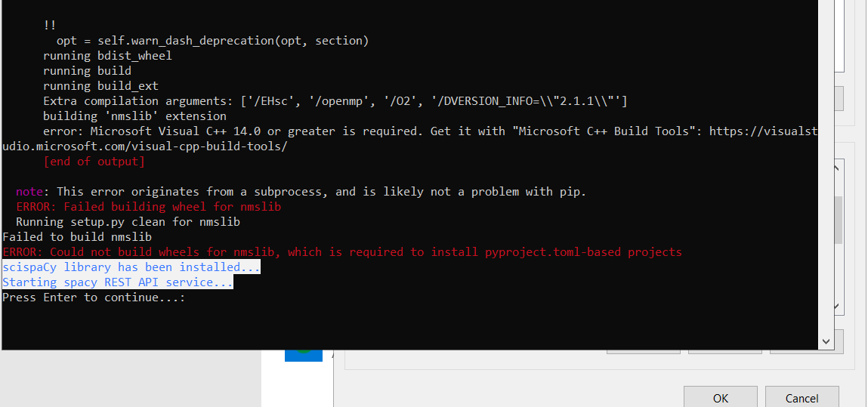This screenshot has height=407, width=868.
Task: Click the Cancel button in the dialog
Action: click(x=802, y=398)
